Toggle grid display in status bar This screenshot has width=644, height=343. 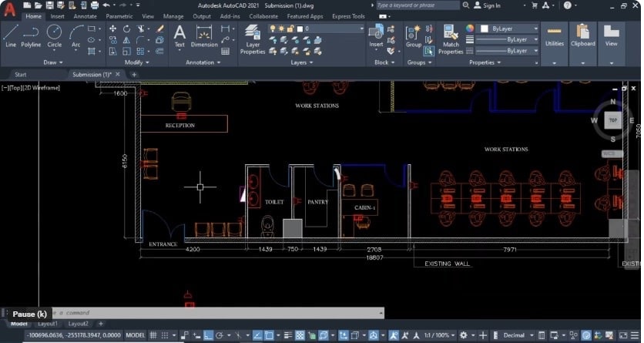[153, 335]
